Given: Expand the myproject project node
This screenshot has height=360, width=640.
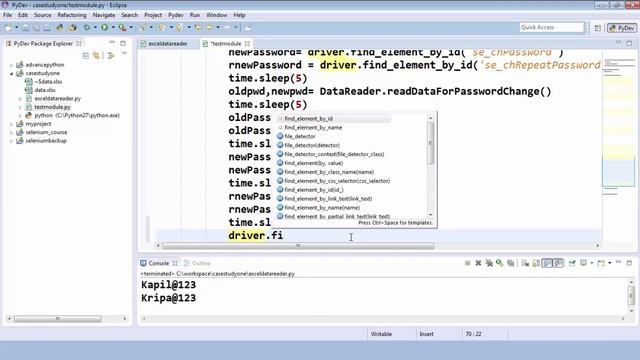Looking at the screenshot, I should 11,124.
